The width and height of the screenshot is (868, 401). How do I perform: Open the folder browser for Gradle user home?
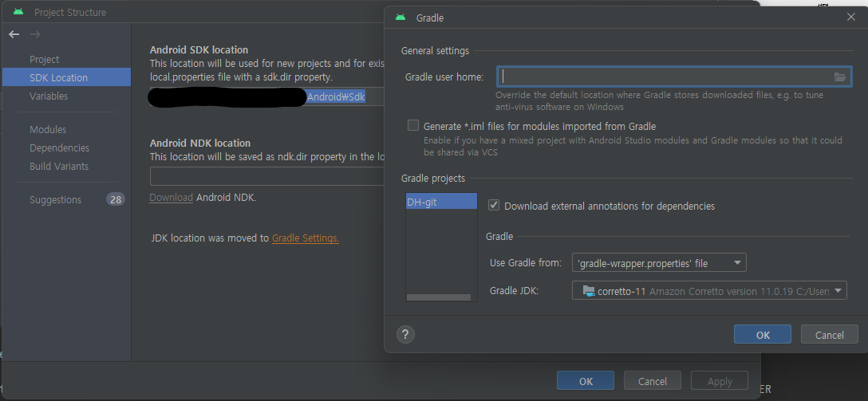click(840, 77)
